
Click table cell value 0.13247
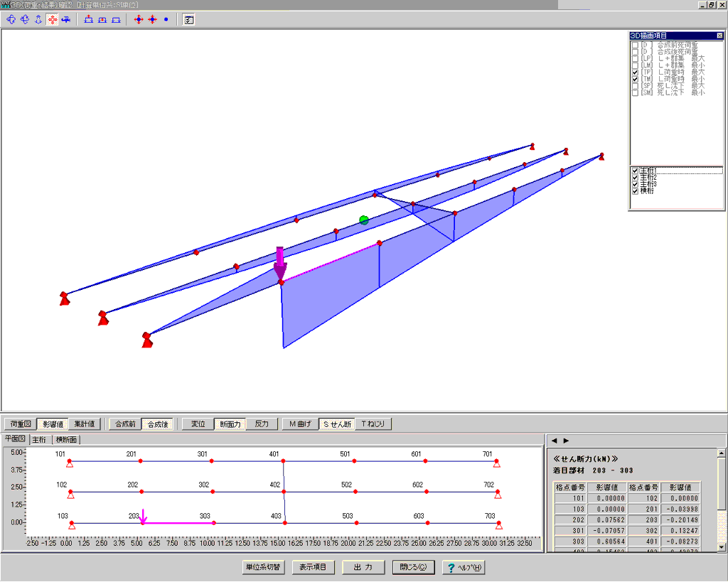click(x=680, y=531)
